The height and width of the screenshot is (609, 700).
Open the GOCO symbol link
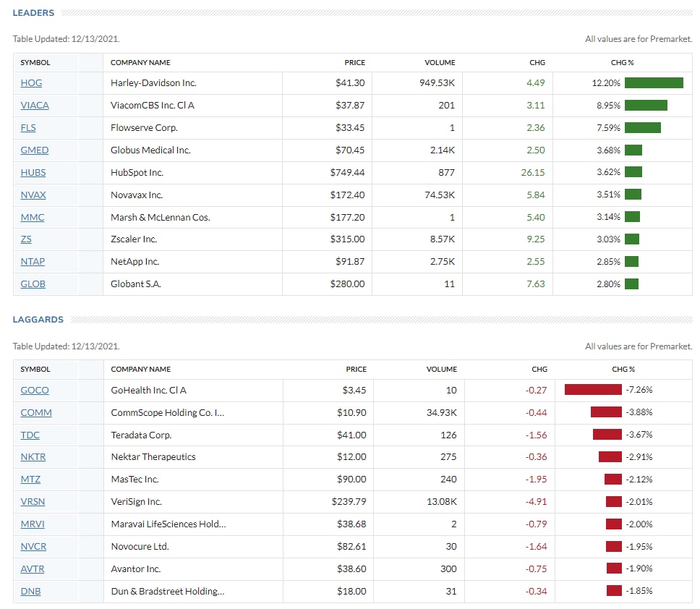point(35,391)
